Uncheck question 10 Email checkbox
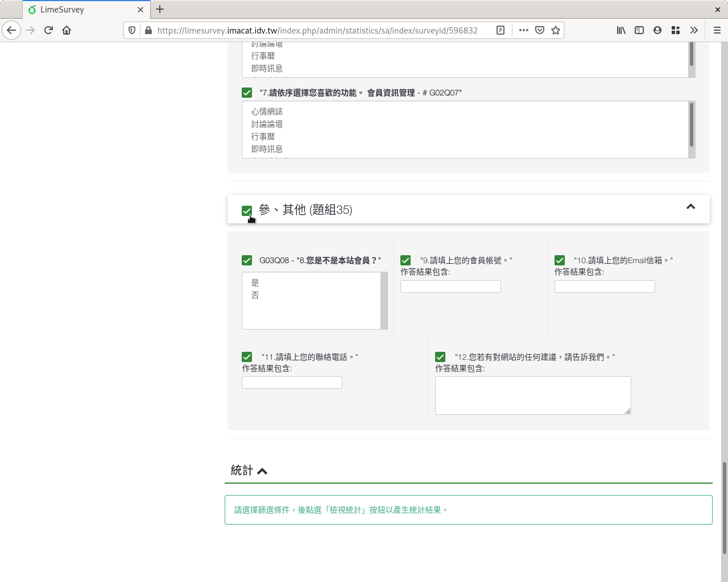This screenshot has height=582, width=728. (x=560, y=260)
